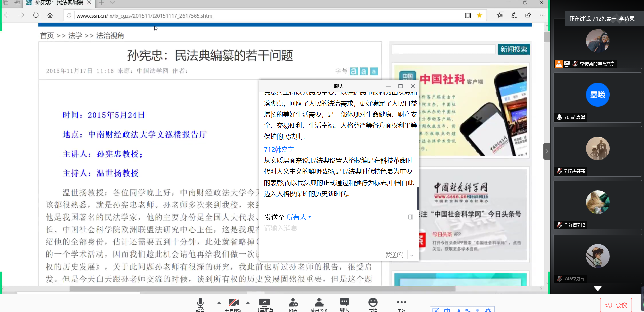Open the Members (39) list
Image resolution: width=644 pixels, height=312 pixels.
(319, 303)
